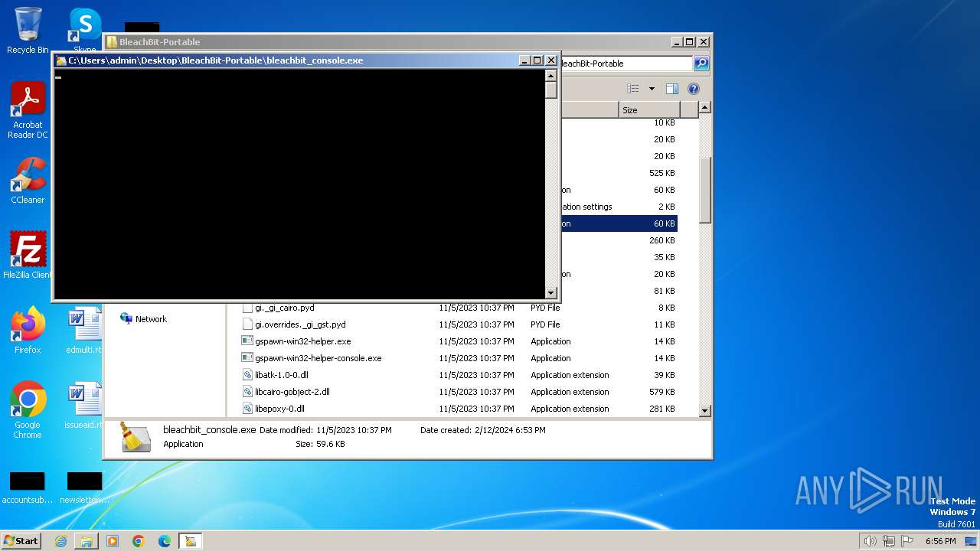Click the volume speaker tray icon
Image resolution: width=980 pixels, height=551 pixels.
point(870,541)
